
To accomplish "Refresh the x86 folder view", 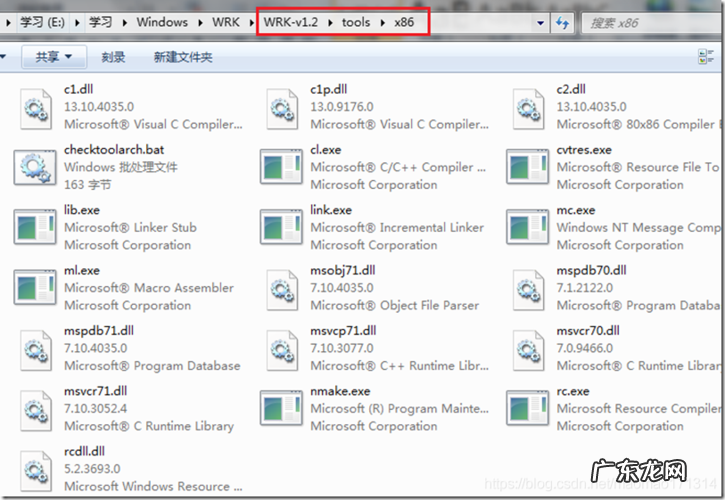I will (562, 23).
